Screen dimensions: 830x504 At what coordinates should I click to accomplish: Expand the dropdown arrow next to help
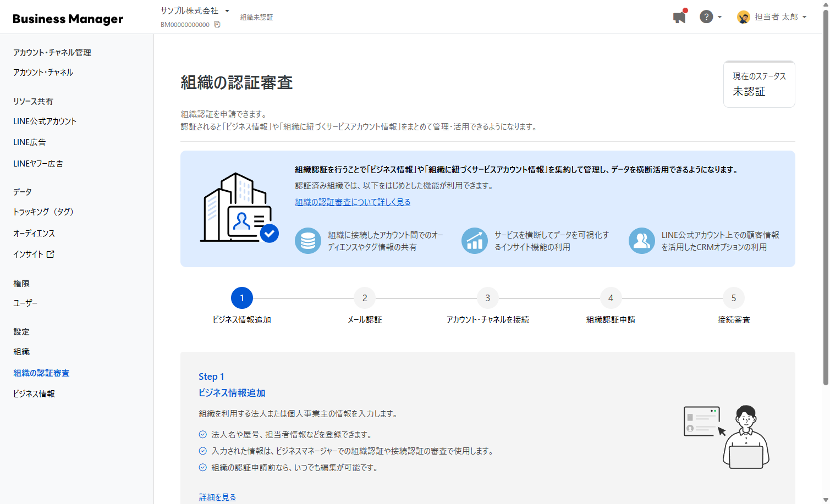tap(719, 17)
